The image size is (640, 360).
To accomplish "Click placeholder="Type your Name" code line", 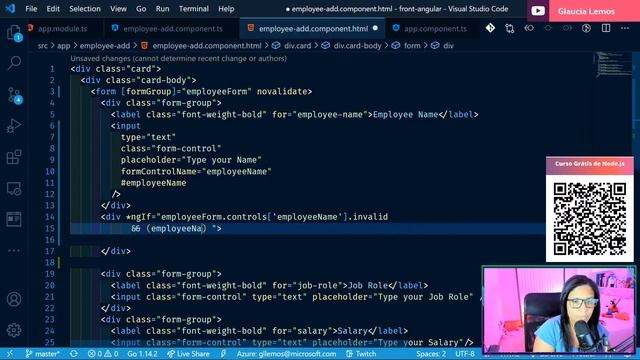I will 191,160.
